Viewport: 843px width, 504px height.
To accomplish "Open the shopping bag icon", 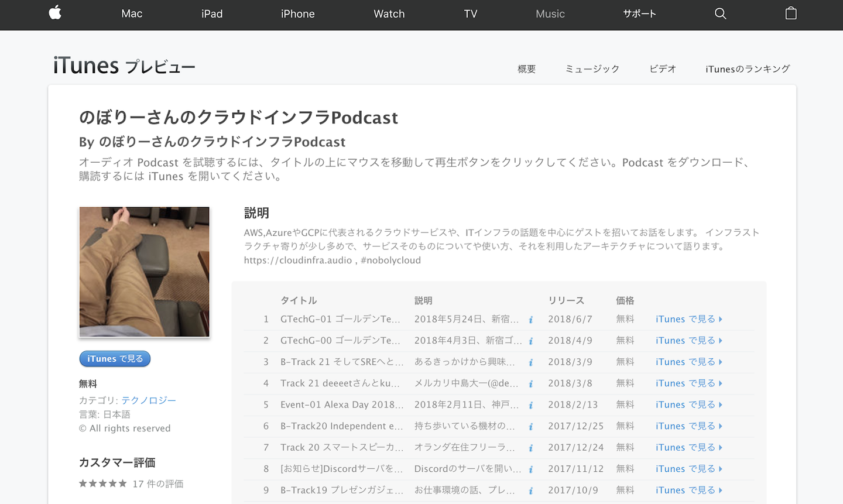I will (x=791, y=13).
